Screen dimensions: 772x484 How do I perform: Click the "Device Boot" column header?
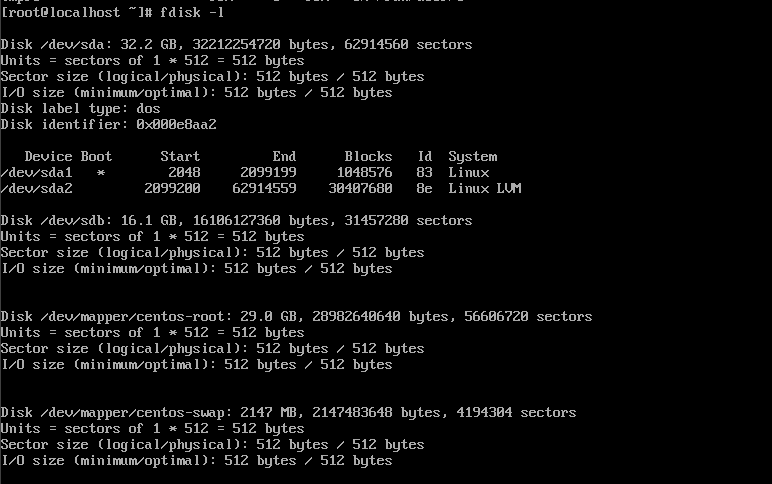pos(68,156)
